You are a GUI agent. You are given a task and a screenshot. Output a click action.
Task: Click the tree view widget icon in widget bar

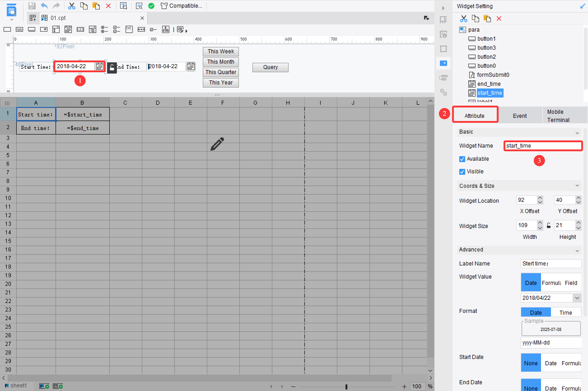click(x=166, y=30)
